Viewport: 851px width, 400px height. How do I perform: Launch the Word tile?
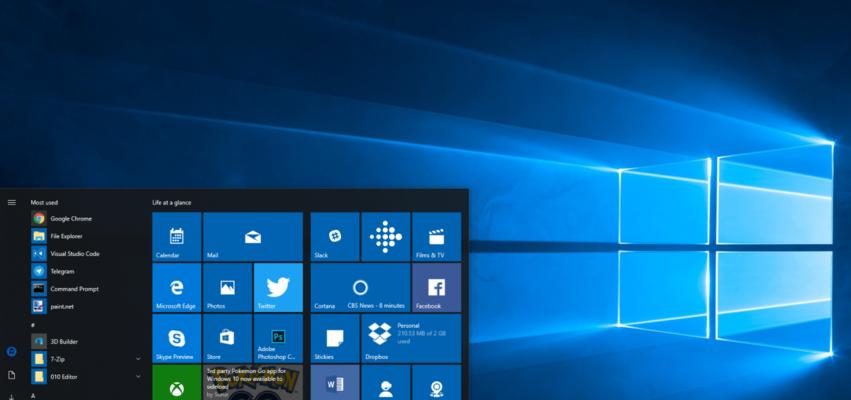(x=335, y=383)
